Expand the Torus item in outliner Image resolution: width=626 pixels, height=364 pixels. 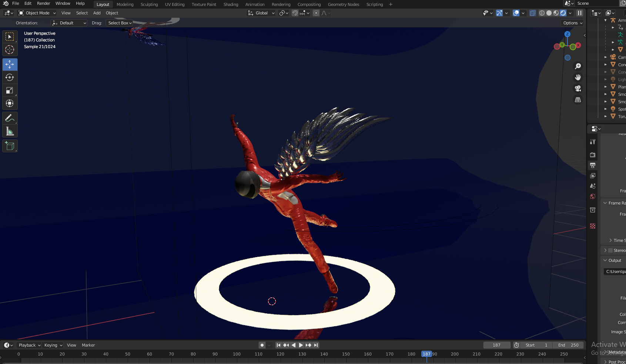[x=606, y=117]
